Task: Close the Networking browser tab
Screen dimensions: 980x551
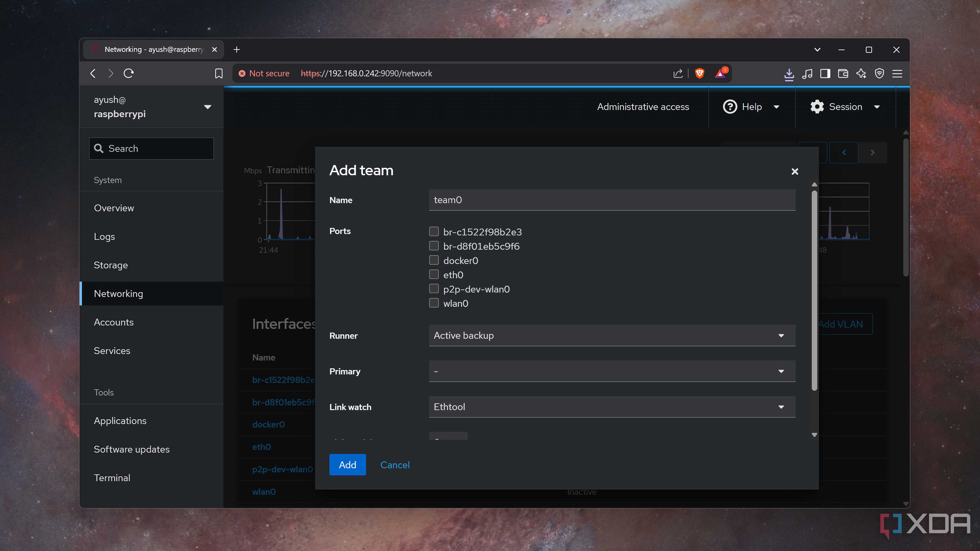Action: click(x=215, y=49)
